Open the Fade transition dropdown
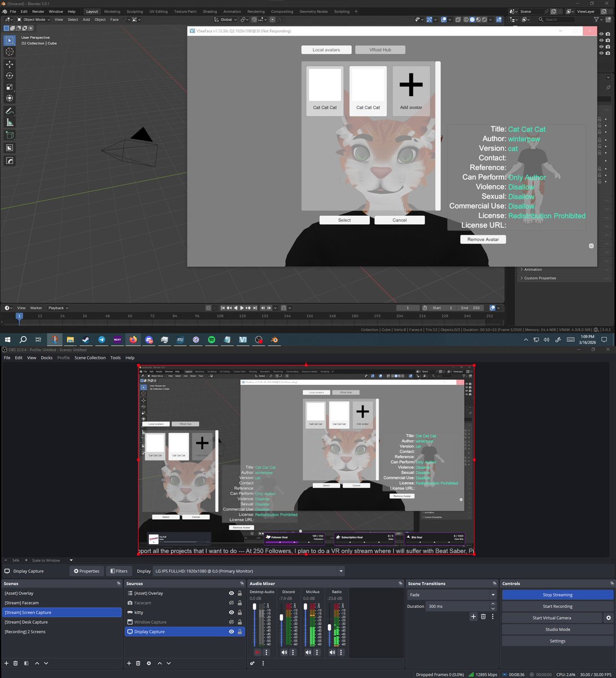Viewport: 616px width, 678px height. [452, 595]
